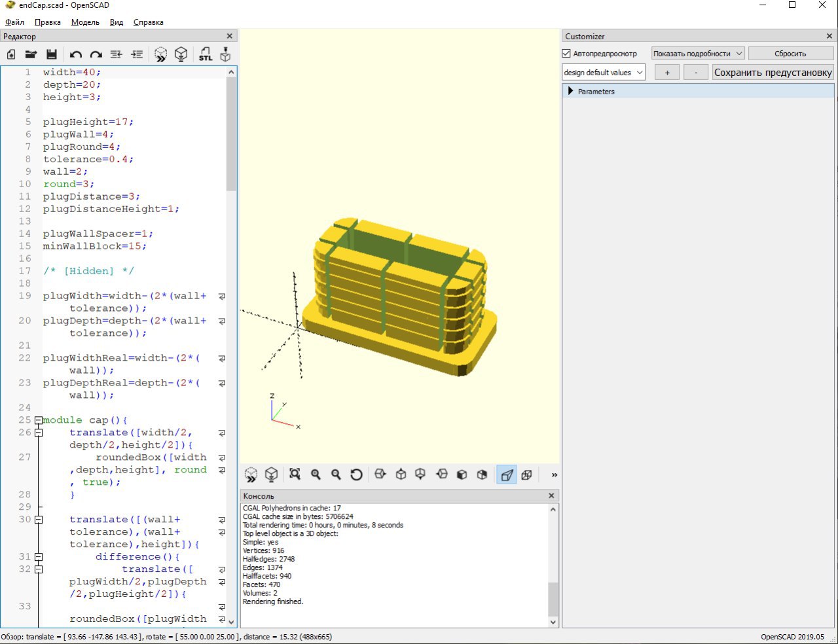Toggle the Orthogonal projection icon
The image size is (838, 644).
click(x=526, y=474)
